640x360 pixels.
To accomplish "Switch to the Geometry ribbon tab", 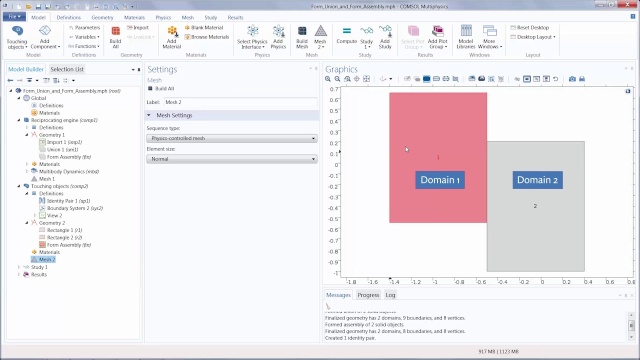I will pyautogui.click(x=102, y=18).
